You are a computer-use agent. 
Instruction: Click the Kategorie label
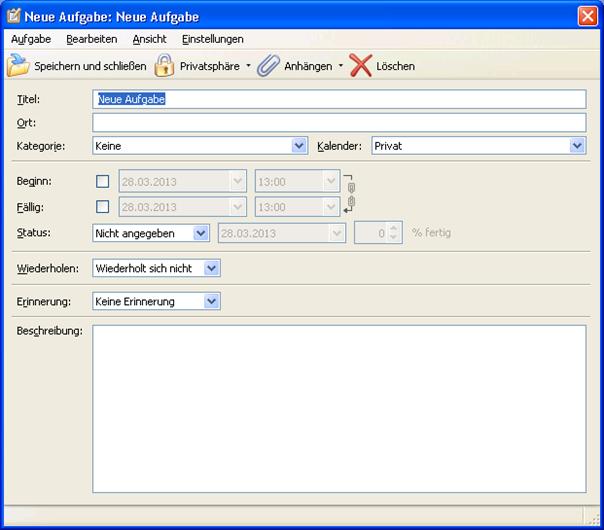point(41,146)
